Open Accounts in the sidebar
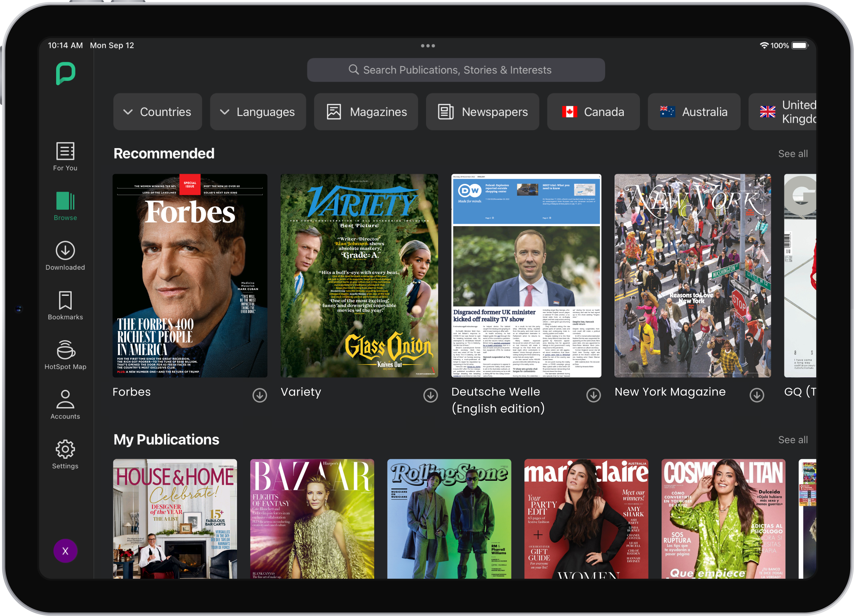 point(65,404)
